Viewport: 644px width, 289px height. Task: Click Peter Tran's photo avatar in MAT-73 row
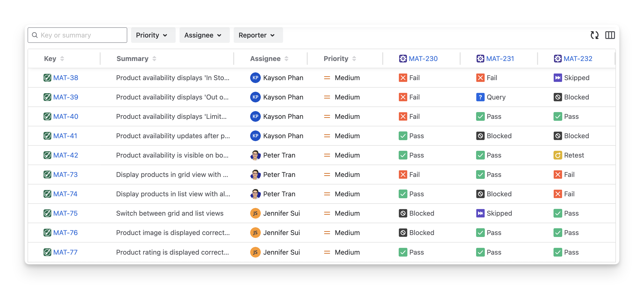click(x=255, y=175)
